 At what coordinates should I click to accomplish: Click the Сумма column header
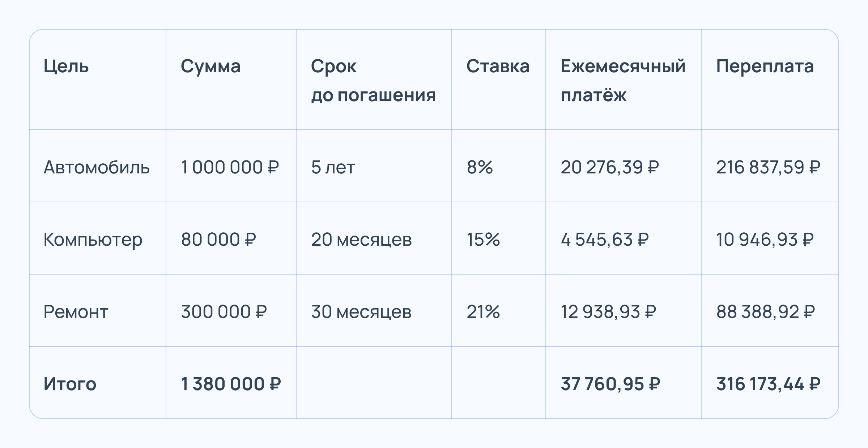pos(210,66)
